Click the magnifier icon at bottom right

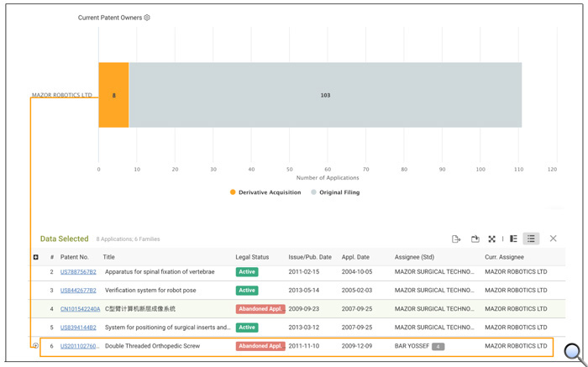(574, 353)
